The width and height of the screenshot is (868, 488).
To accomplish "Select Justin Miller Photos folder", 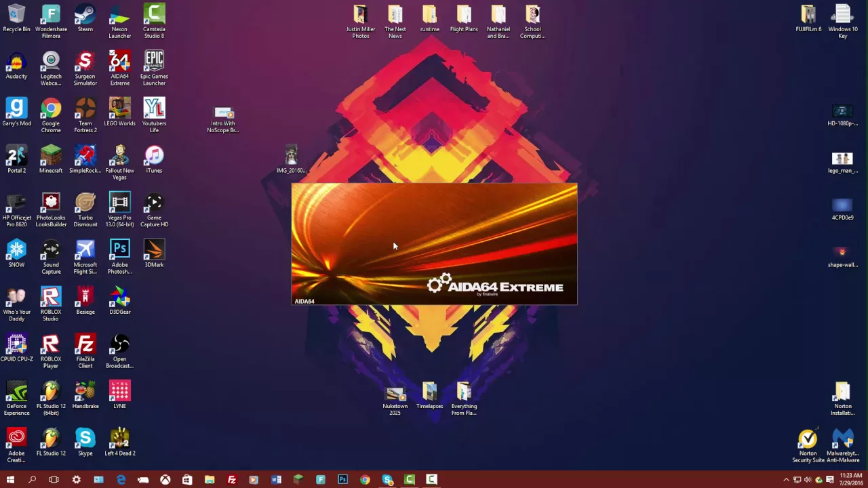I will 361,22.
